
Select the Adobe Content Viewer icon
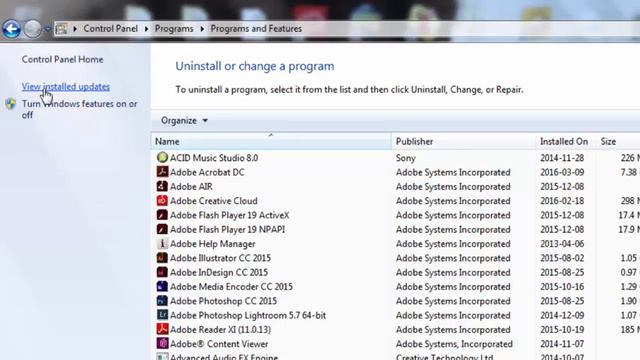(x=162, y=343)
